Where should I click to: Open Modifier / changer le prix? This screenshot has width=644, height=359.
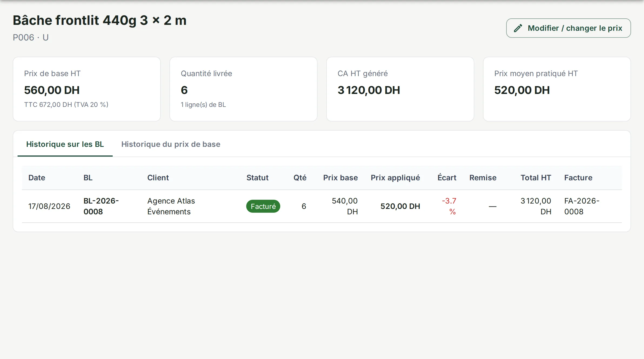(x=568, y=28)
